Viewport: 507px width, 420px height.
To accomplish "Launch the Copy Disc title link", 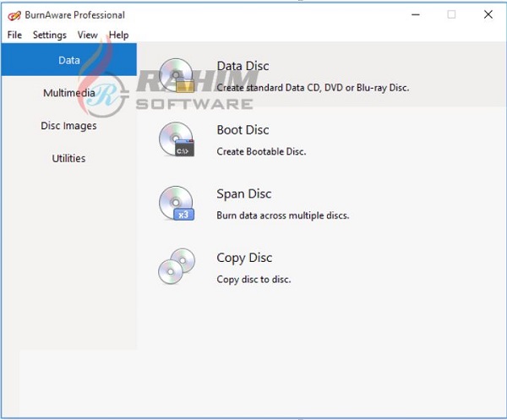I will coord(244,258).
